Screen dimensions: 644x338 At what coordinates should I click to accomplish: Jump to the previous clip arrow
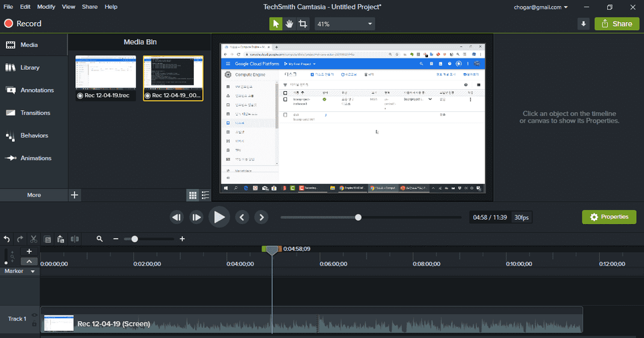(242, 217)
